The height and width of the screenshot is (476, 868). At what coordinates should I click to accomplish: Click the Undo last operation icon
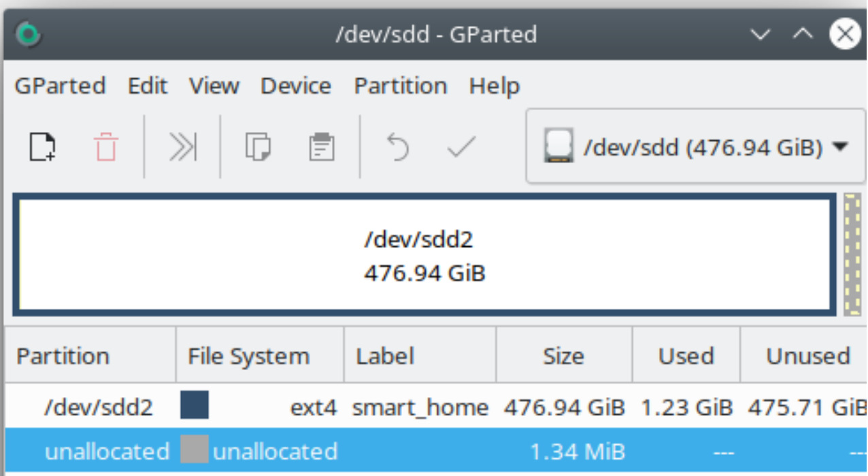pyautogui.click(x=398, y=146)
